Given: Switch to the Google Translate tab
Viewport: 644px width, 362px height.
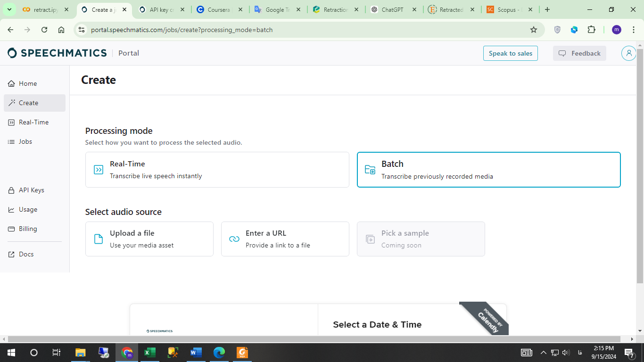Looking at the screenshot, I should click(278, 9).
